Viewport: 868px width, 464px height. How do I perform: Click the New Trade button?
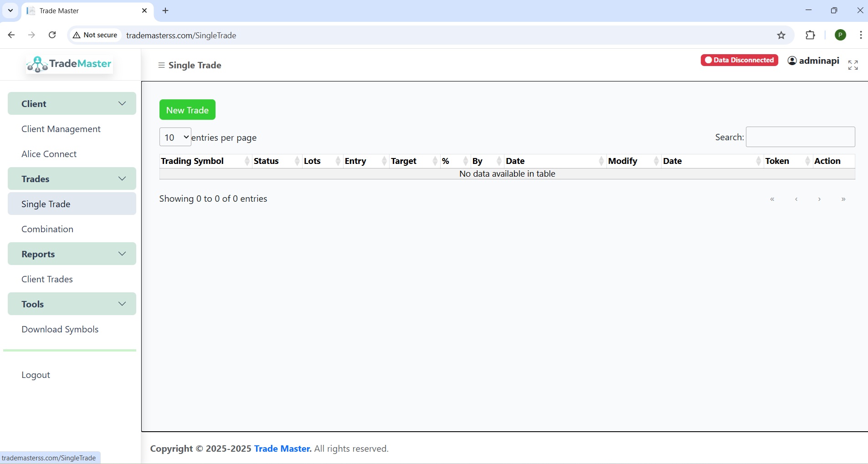tap(187, 110)
